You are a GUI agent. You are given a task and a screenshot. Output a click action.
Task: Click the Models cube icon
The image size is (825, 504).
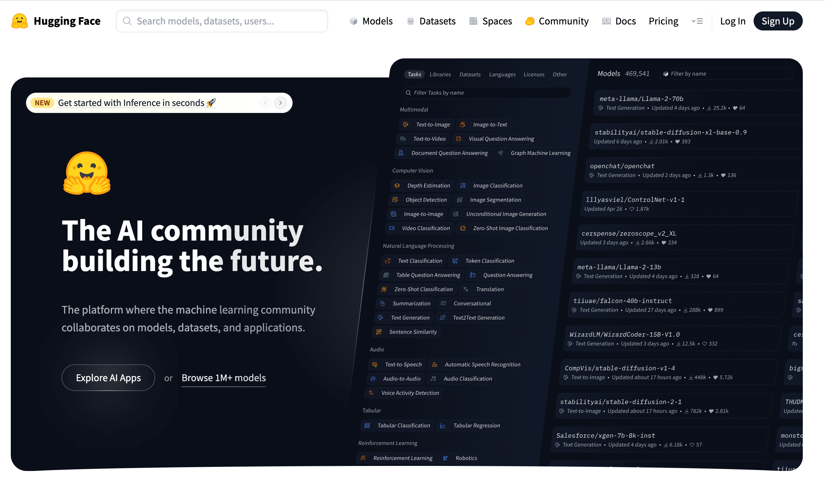click(353, 21)
